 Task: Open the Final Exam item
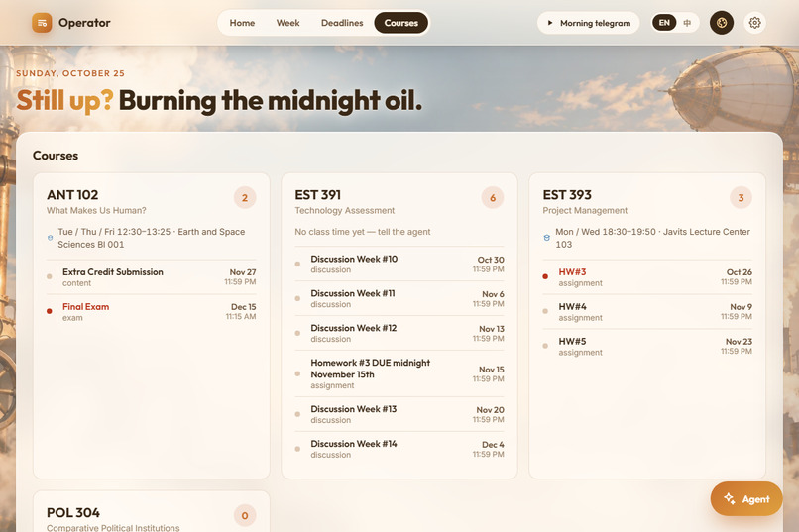(x=152, y=311)
